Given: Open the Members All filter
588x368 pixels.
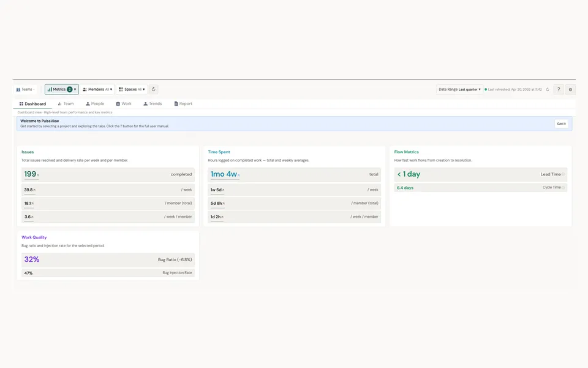Looking at the screenshot, I should pyautogui.click(x=97, y=90).
